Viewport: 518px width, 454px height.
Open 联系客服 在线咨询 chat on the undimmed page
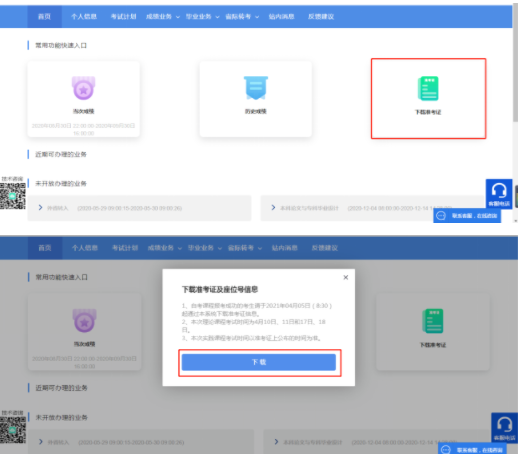467,216
